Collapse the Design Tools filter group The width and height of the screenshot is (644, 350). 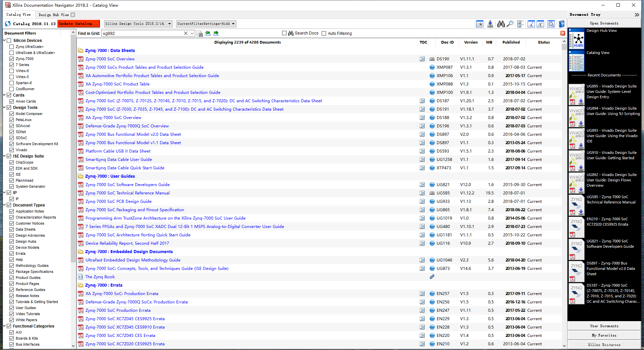pos(4,107)
